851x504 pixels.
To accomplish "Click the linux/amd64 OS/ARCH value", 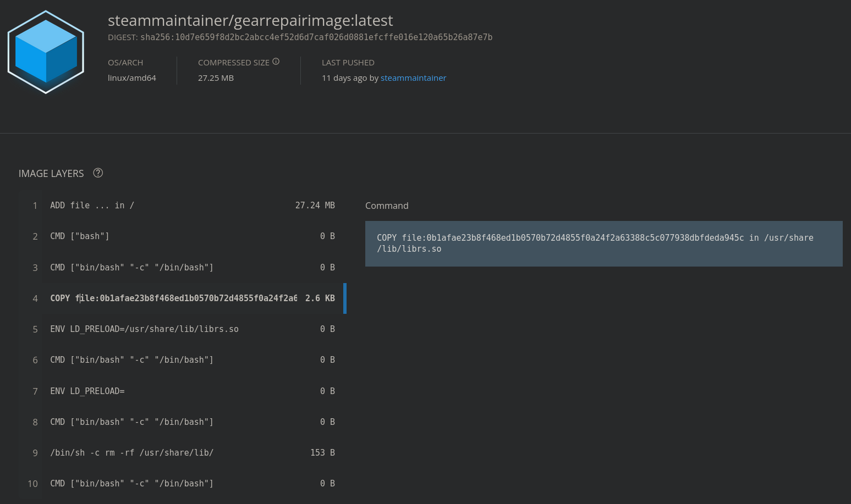I will point(132,77).
